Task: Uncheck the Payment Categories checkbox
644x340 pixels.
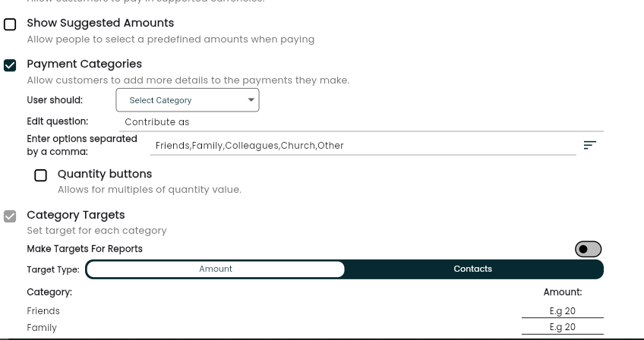Action: point(10,65)
